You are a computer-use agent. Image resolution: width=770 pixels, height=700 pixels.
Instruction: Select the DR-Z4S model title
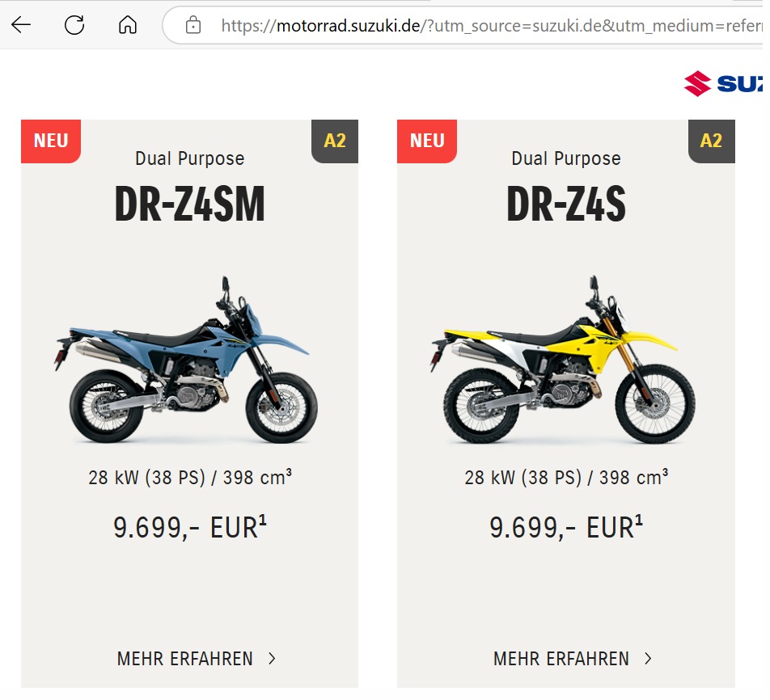[x=566, y=206]
